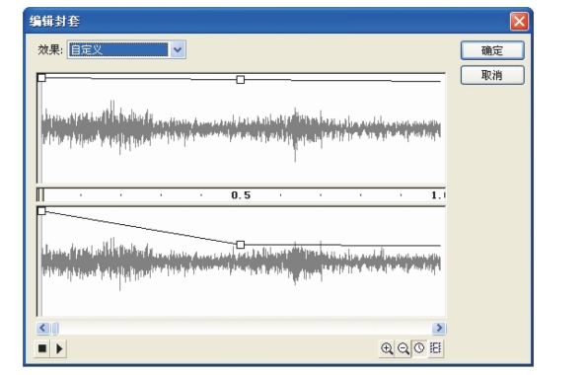
Task: Switch timeline units to seconds clock icon
Action: (x=419, y=348)
